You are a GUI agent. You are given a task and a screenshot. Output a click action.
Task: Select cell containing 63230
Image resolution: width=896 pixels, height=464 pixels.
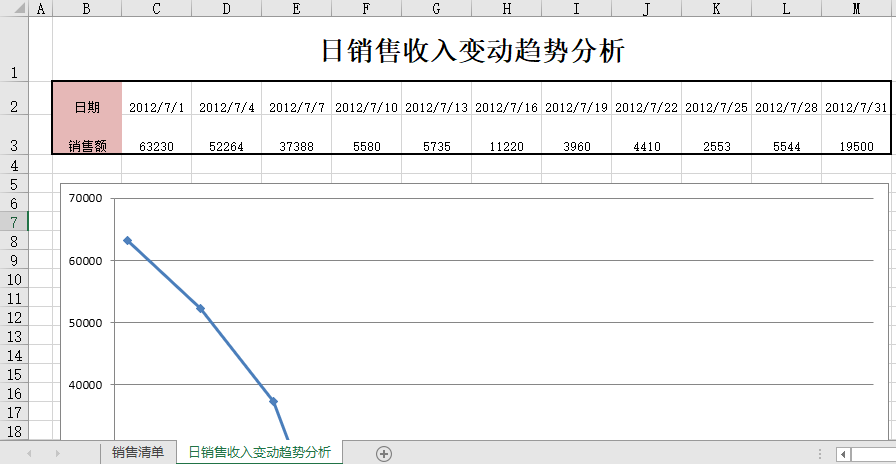coord(156,145)
